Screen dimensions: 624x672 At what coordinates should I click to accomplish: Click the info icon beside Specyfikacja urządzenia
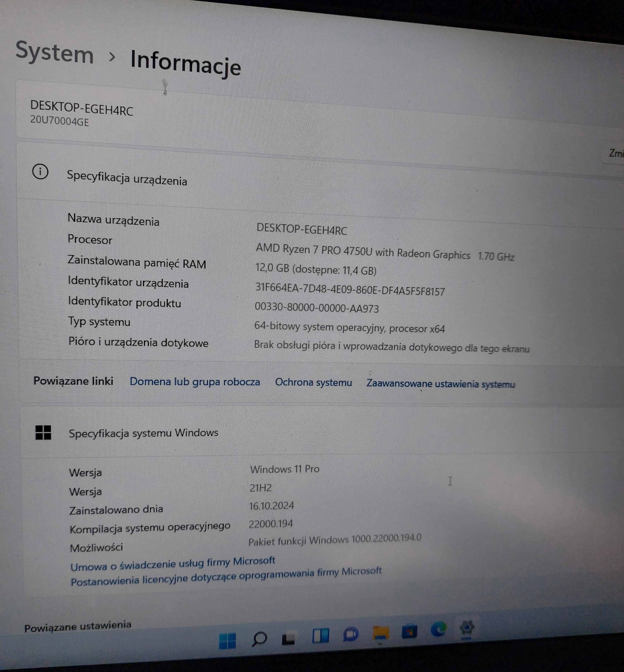(x=40, y=171)
